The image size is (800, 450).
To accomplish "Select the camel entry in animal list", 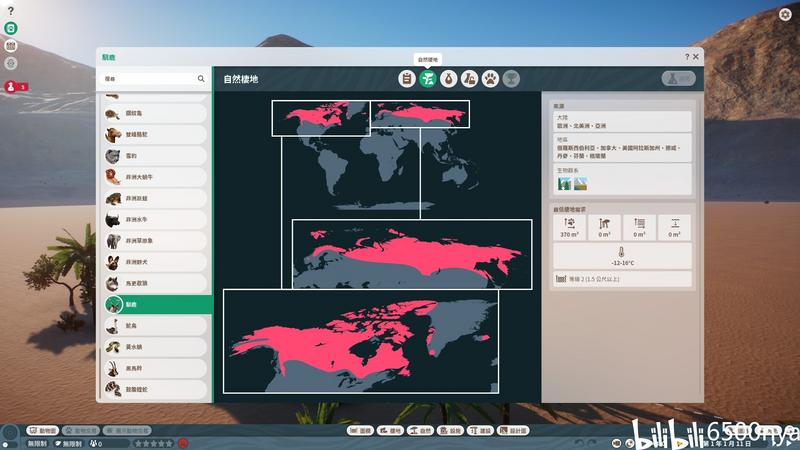I will (x=155, y=135).
